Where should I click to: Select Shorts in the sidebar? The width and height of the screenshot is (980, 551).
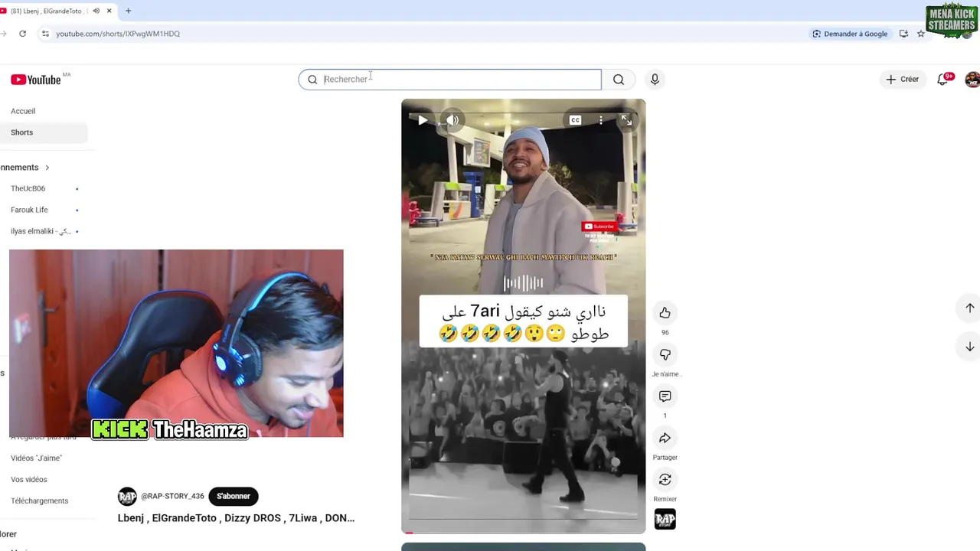44,132
